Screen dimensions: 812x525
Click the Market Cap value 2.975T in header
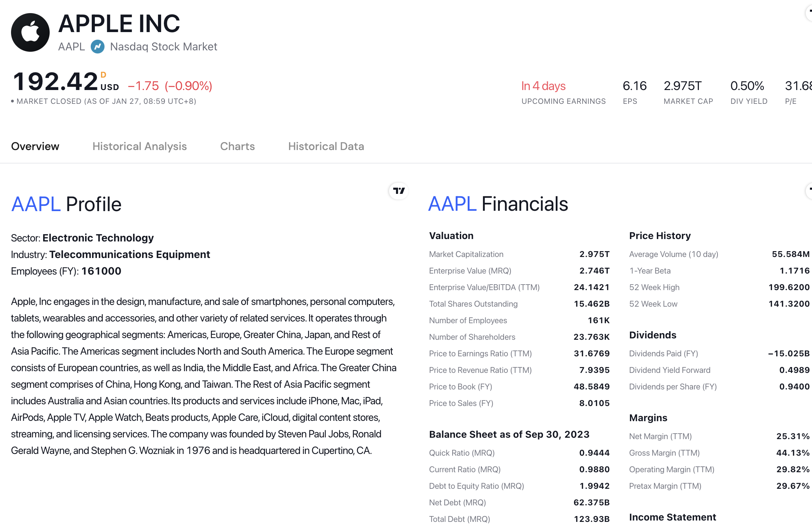click(x=683, y=86)
